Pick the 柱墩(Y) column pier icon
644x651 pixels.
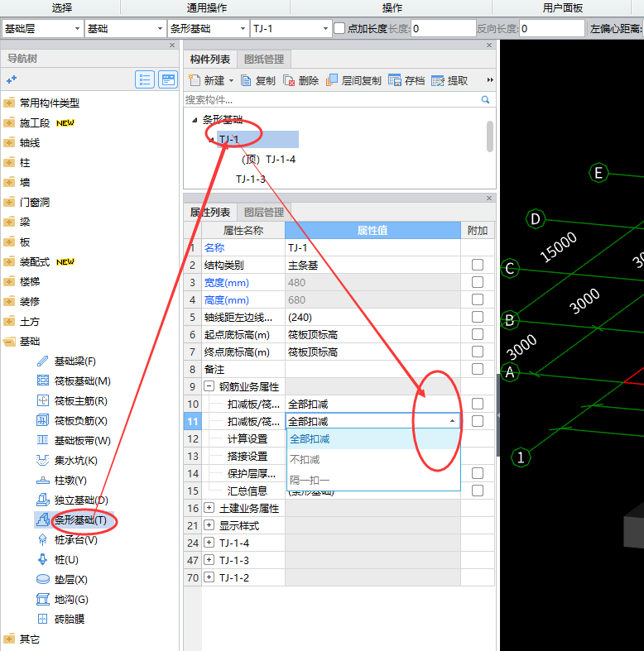tap(42, 480)
